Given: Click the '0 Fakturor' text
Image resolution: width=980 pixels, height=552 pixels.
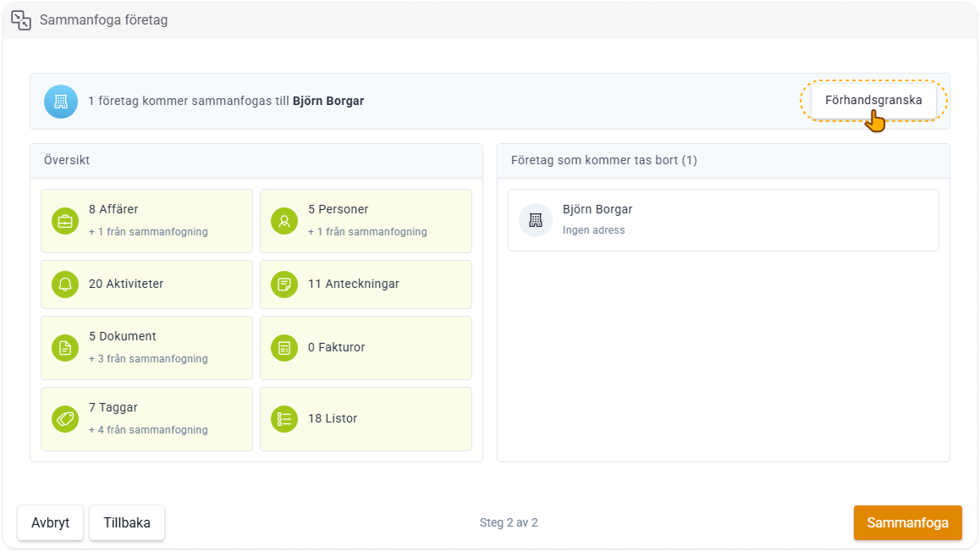Looking at the screenshot, I should (x=336, y=348).
